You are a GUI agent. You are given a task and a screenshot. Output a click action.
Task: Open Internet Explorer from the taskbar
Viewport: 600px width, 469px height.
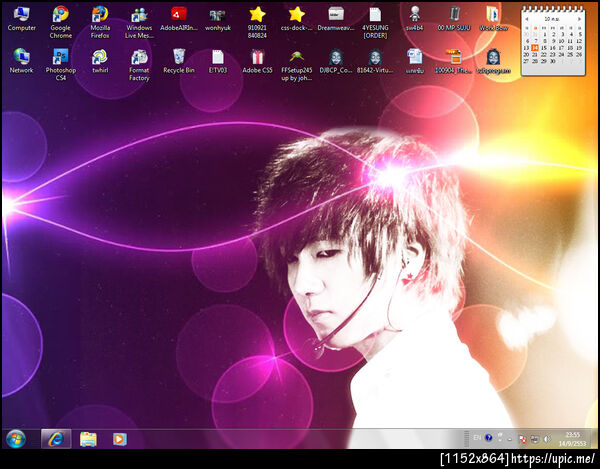(56, 439)
